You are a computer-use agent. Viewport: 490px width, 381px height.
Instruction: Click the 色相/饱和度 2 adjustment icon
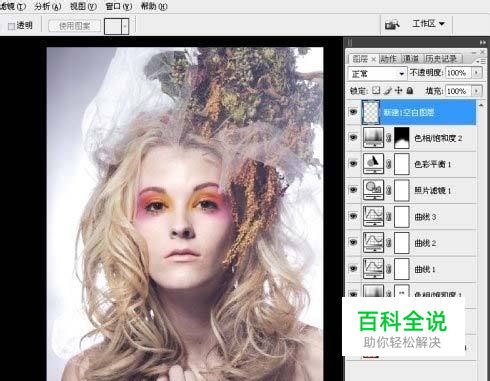373,137
